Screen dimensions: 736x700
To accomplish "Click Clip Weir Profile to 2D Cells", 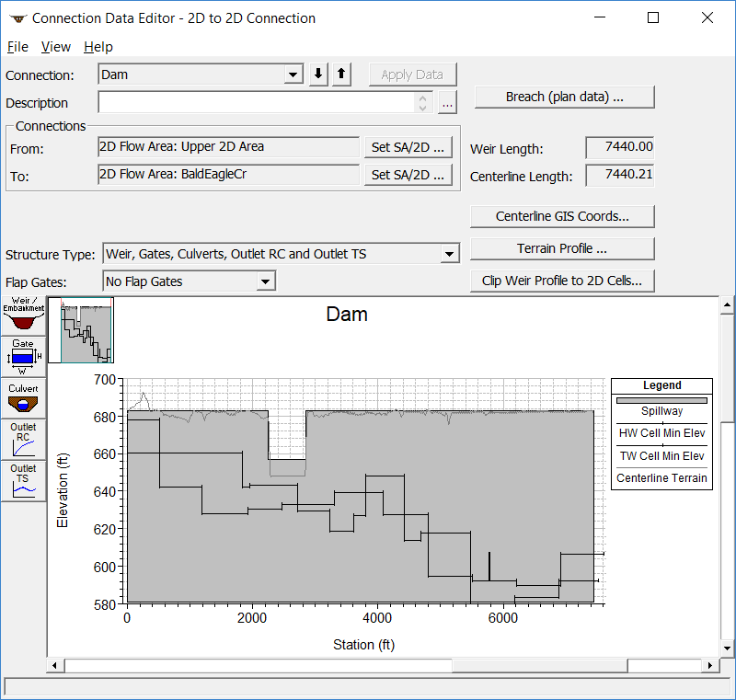I will [x=562, y=281].
